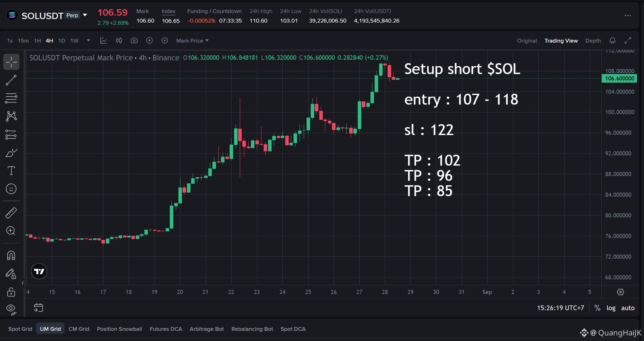Viewport: 644px width, 341px height.
Task: Switch to the 1D timeframe
Action: click(x=62, y=41)
